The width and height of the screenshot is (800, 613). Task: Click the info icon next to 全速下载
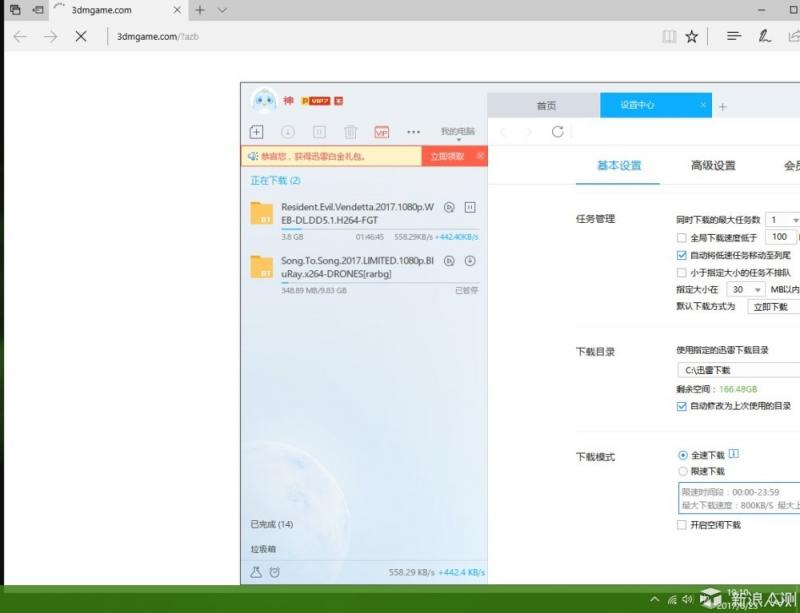[734, 454]
